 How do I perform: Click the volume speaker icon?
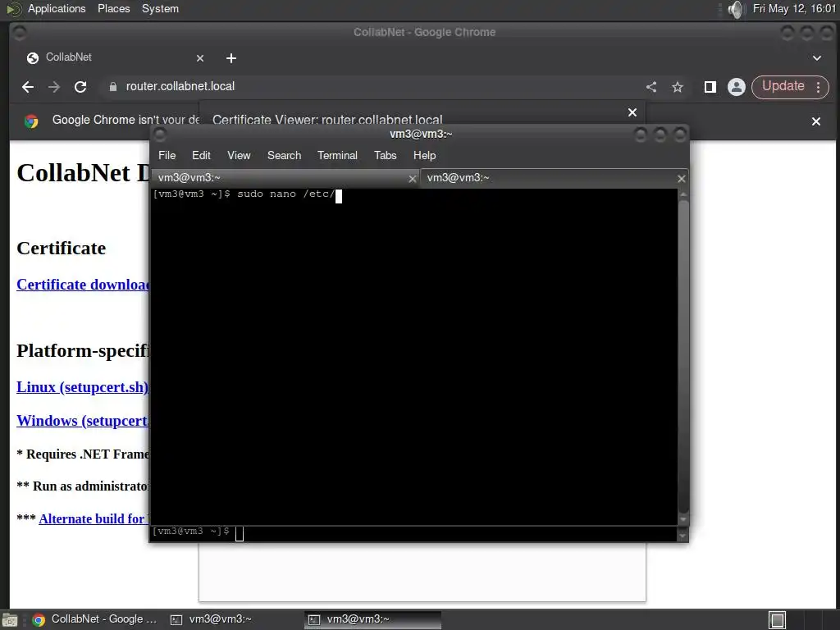[737, 9]
